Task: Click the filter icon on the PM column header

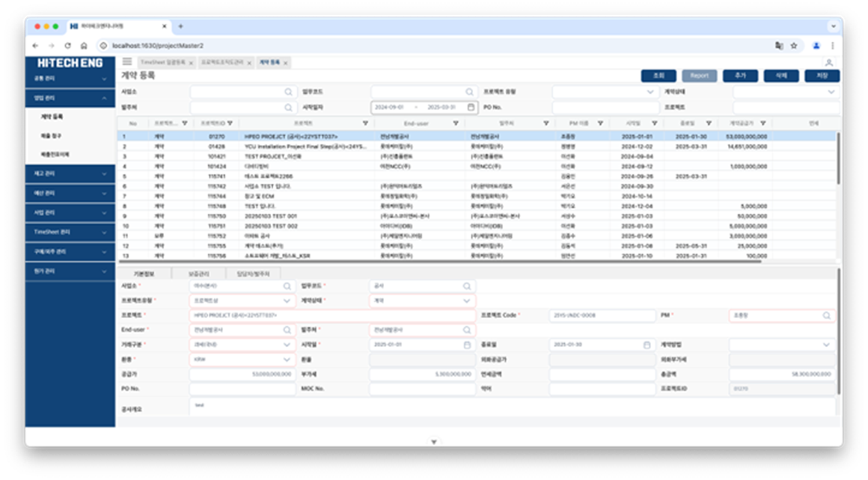Action: (x=600, y=123)
